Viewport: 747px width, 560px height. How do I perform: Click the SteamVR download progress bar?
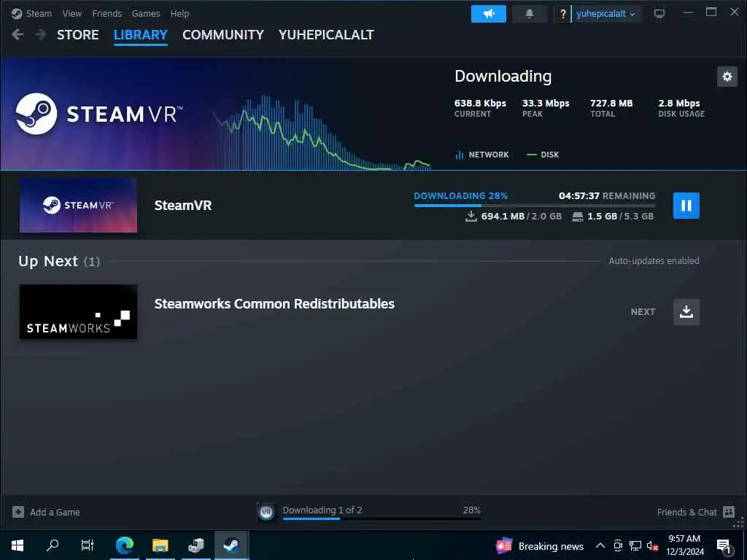click(x=535, y=206)
